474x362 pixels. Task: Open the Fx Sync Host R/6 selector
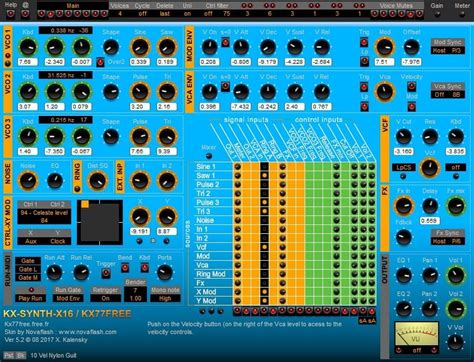click(448, 241)
